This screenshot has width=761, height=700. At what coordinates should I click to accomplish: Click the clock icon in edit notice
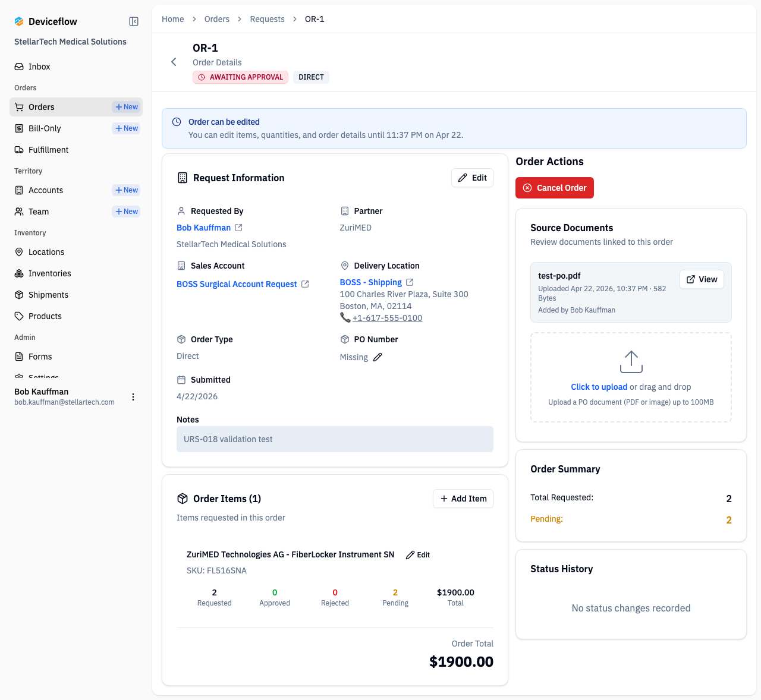click(177, 122)
